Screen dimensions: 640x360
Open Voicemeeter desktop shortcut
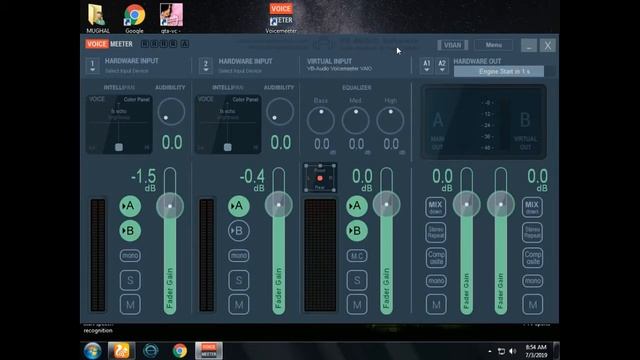tap(281, 18)
